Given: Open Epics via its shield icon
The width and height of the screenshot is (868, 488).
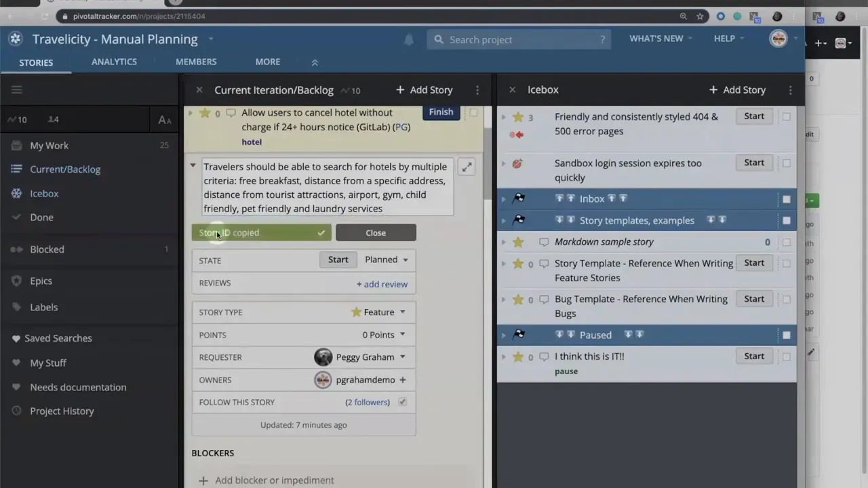Looking at the screenshot, I should [17, 281].
